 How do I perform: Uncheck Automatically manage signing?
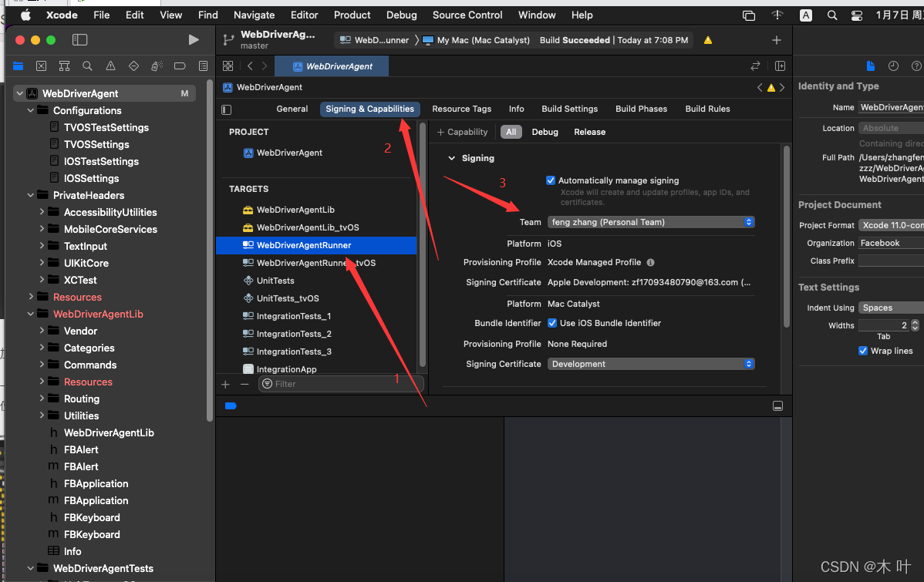coord(551,180)
